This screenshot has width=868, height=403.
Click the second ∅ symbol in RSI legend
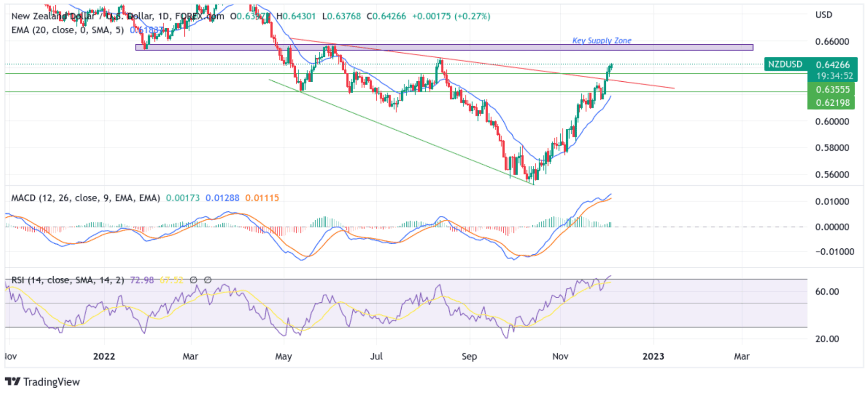pos(208,280)
